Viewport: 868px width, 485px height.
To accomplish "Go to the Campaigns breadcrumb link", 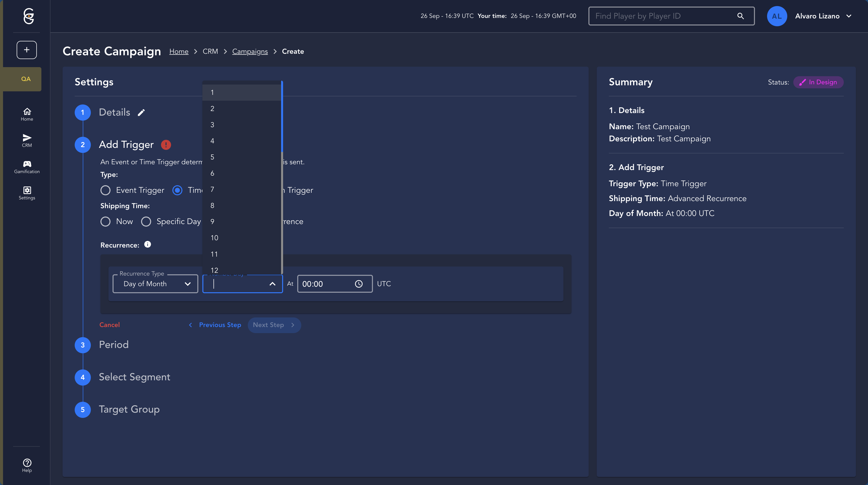I will (x=250, y=51).
